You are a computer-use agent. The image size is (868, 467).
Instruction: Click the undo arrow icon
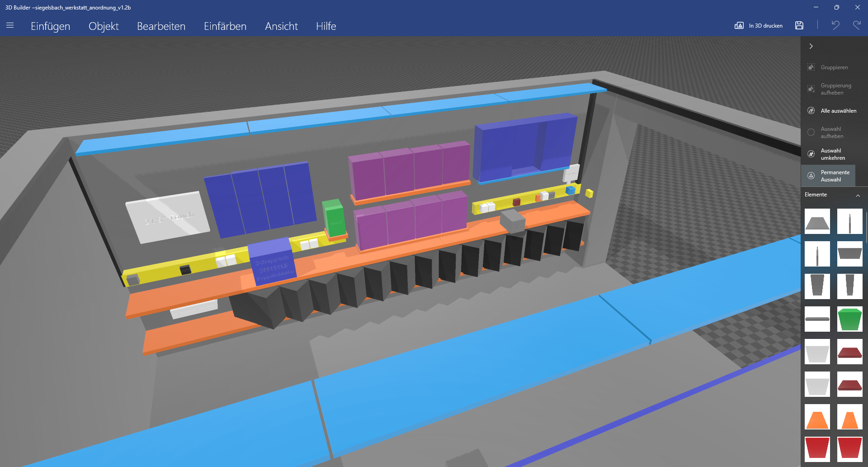click(x=835, y=25)
